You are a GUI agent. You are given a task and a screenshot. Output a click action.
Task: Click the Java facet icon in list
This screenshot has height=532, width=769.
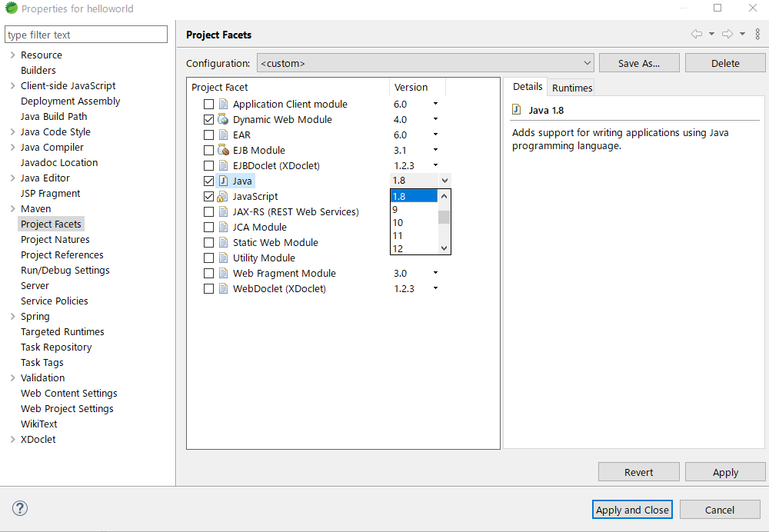(x=223, y=181)
